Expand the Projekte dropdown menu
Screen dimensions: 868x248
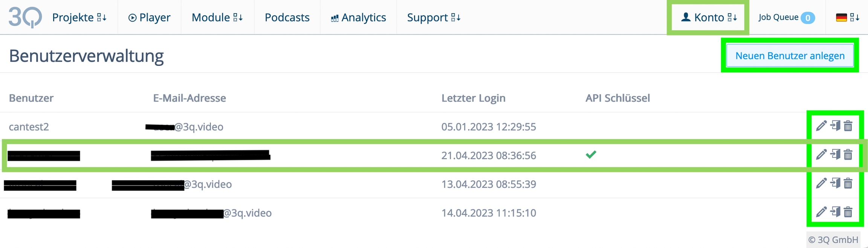pyautogui.click(x=79, y=17)
